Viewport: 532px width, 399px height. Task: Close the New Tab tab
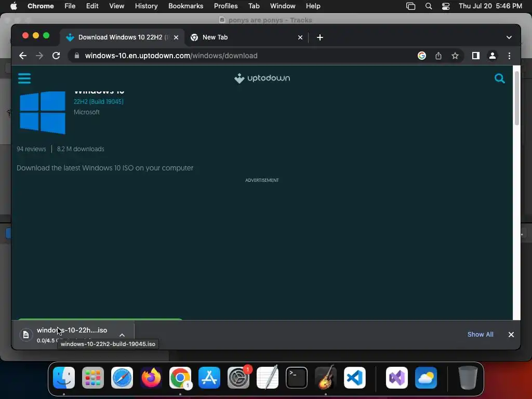(300, 37)
